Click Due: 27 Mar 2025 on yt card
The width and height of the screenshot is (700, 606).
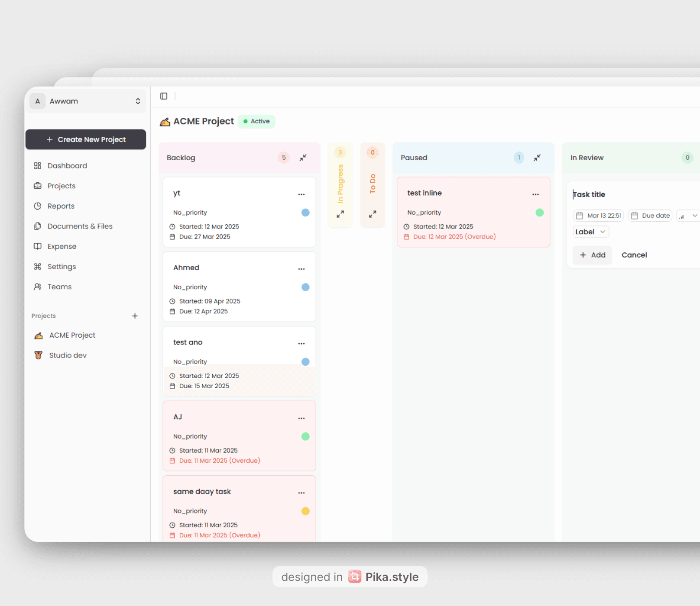[205, 237]
